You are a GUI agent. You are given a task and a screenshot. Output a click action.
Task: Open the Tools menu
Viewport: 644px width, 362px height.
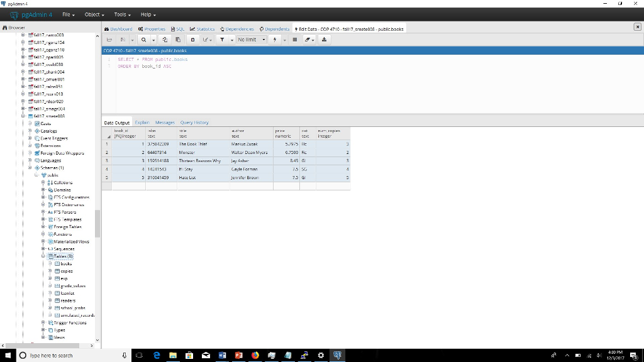coord(121,14)
